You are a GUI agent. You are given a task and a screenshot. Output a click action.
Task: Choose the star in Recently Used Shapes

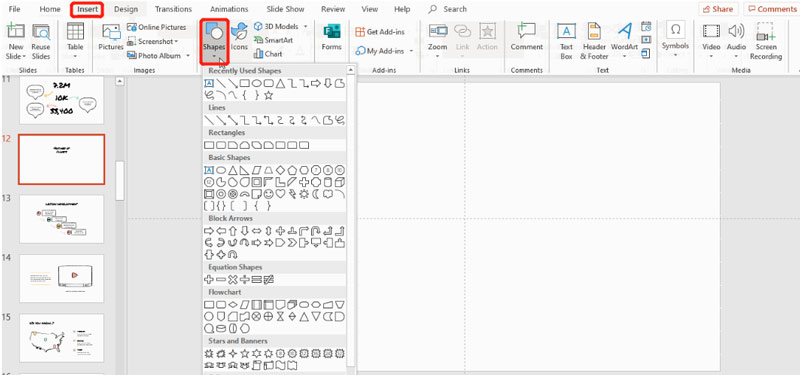coord(268,95)
